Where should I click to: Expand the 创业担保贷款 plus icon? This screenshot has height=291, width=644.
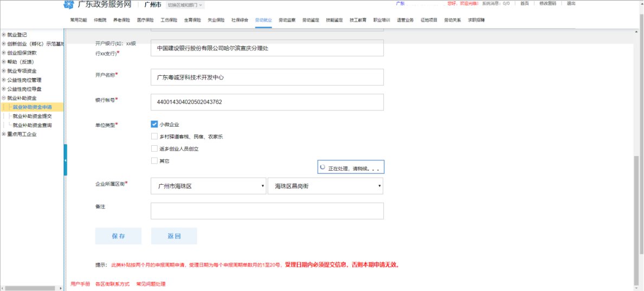pos(4,53)
